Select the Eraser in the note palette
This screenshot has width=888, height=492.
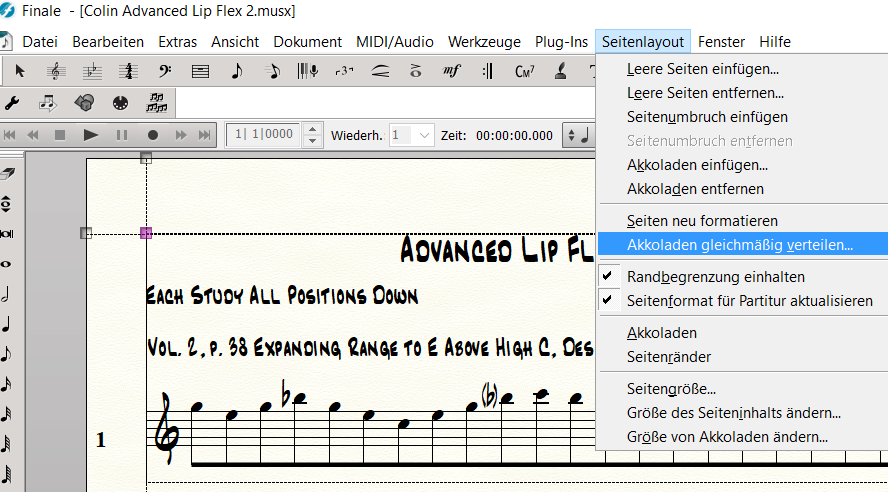(x=7, y=174)
